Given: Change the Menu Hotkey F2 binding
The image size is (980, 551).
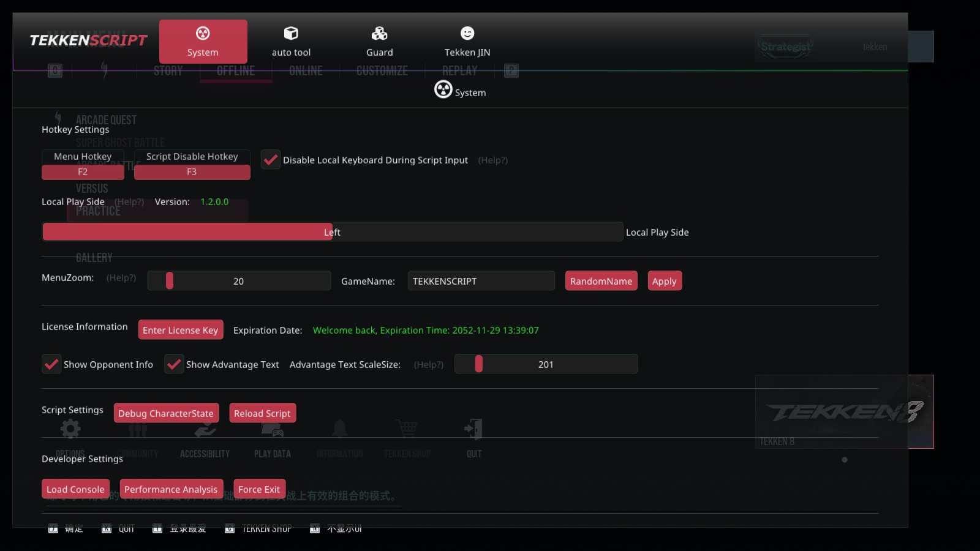Looking at the screenshot, I should pos(83,172).
